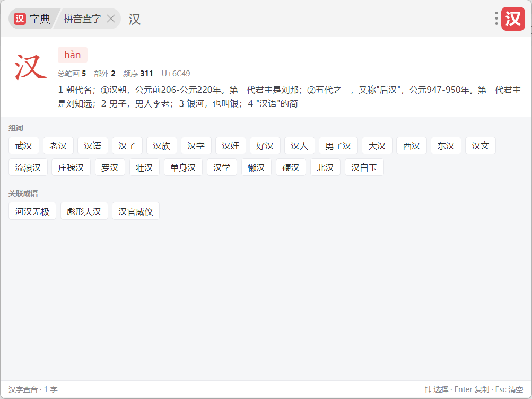The width and height of the screenshot is (532, 399).
Task: Select the 总笔画 5 stroke count
Action: 72,74
